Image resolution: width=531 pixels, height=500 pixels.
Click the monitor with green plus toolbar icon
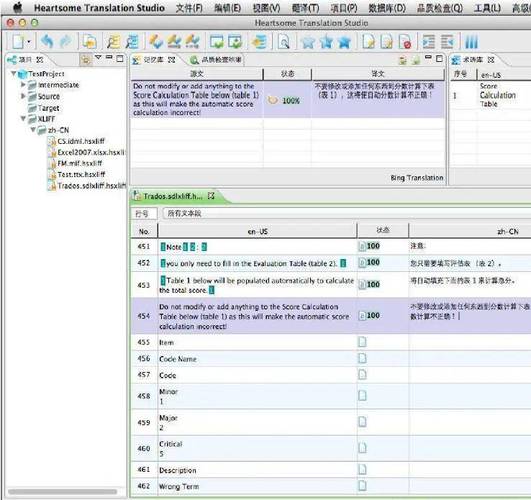(235, 42)
